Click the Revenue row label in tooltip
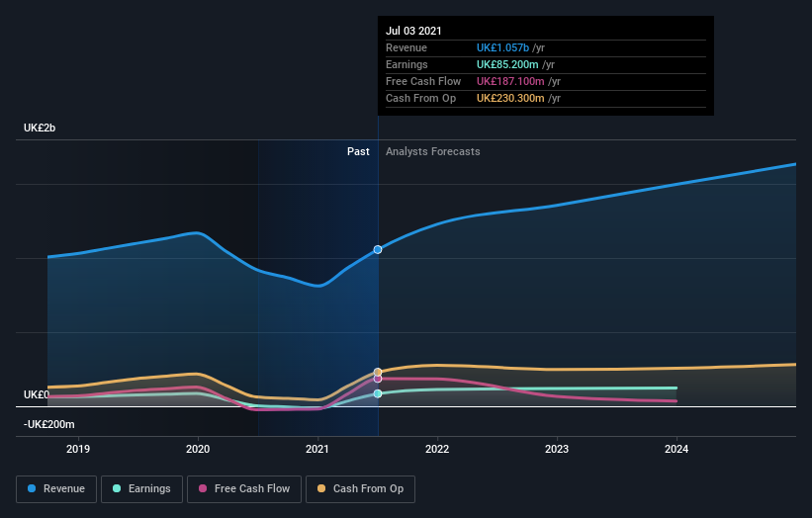 [406, 47]
